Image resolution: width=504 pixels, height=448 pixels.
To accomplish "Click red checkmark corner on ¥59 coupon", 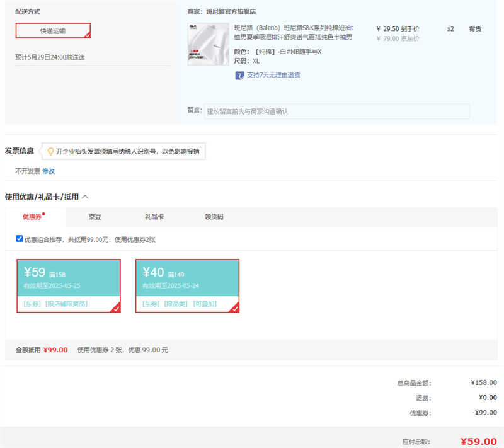I will coord(115,307).
